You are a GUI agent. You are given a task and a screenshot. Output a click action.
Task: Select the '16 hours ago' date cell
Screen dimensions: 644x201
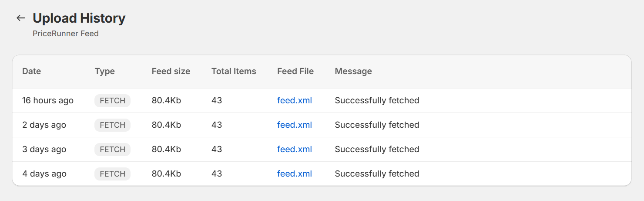tap(48, 100)
